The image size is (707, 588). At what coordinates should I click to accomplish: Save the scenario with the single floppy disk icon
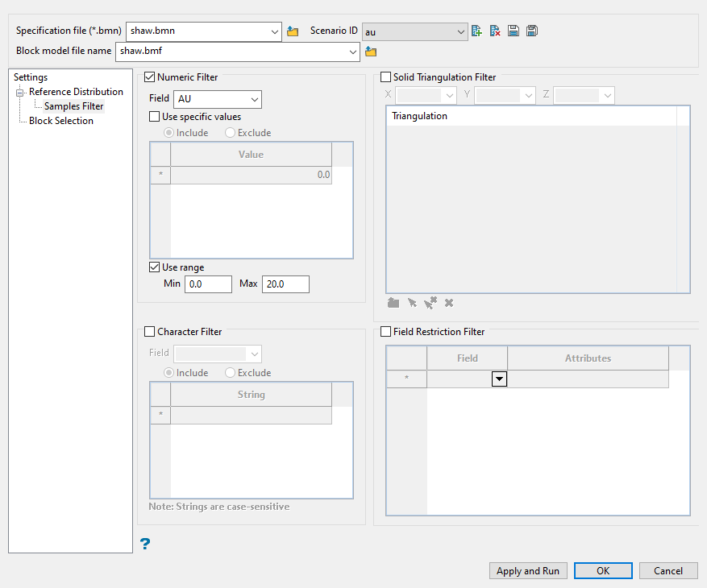pos(513,31)
